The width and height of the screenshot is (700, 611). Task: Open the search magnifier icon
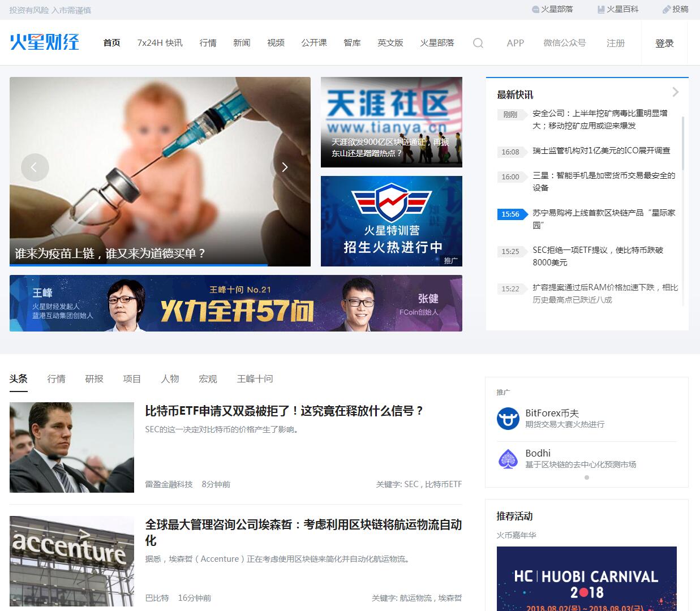coord(478,43)
